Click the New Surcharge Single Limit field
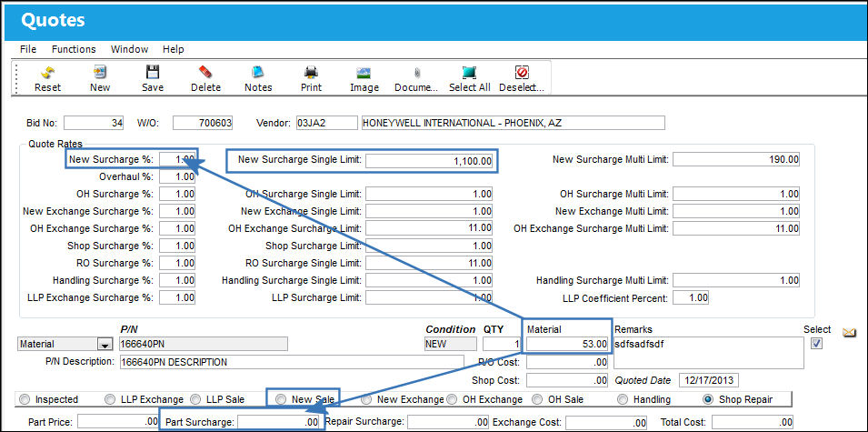This screenshot has height=432, width=868. (x=429, y=161)
